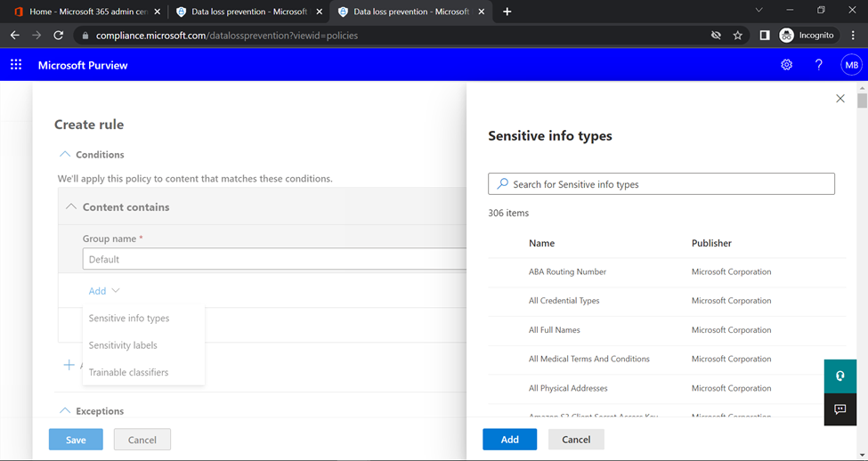This screenshot has height=461, width=868.
Task: Bookmark this page with star icon
Action: [x=737, y=36]
